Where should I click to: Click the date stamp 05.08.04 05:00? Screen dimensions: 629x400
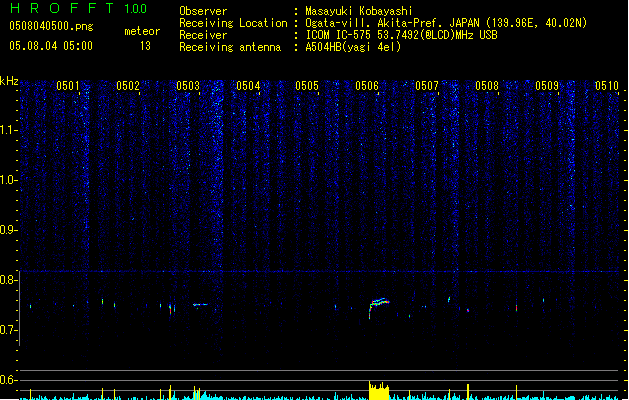click(51, 46)
